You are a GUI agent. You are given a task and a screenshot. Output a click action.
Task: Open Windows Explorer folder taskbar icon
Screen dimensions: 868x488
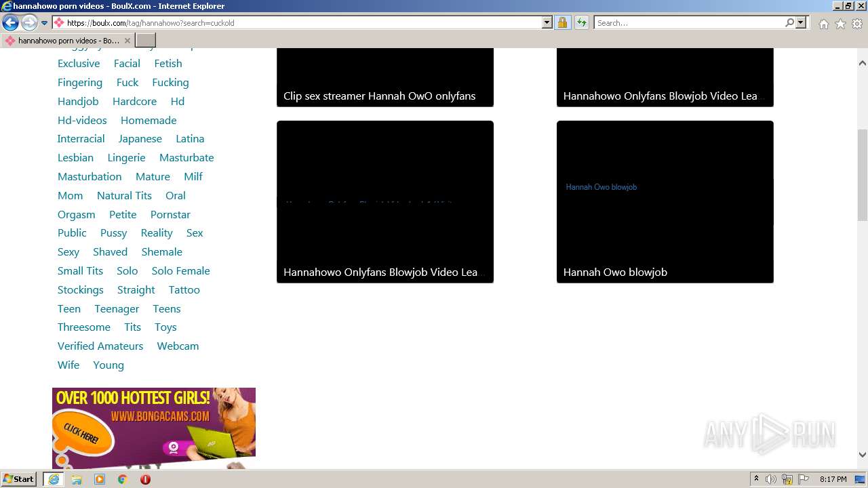[x=77, y=479]
